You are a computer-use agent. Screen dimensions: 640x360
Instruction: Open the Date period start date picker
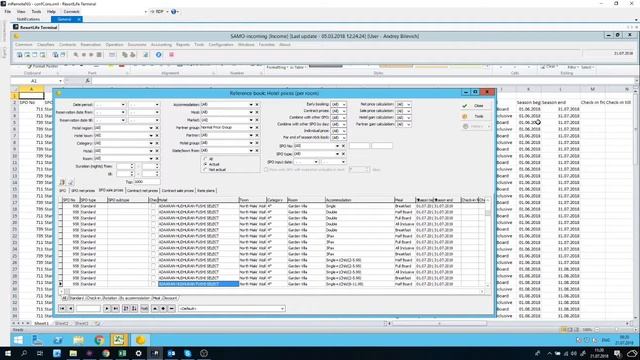click(123, 105)
